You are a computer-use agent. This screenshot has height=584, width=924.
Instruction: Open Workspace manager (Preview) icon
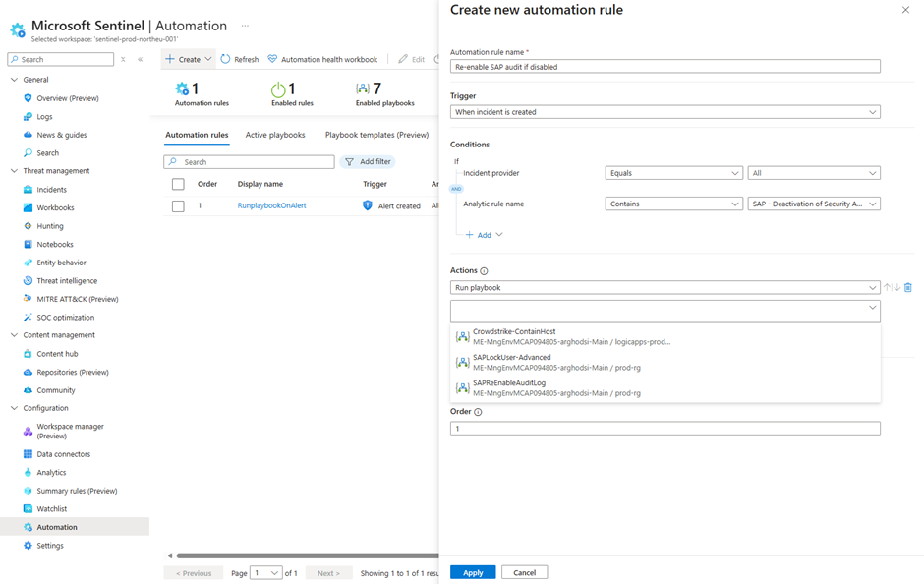[x=28, y=432]
